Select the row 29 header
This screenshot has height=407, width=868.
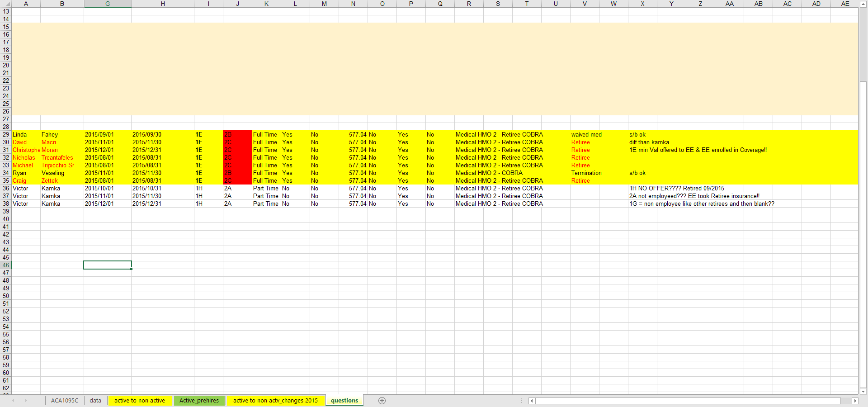point(6,134)
